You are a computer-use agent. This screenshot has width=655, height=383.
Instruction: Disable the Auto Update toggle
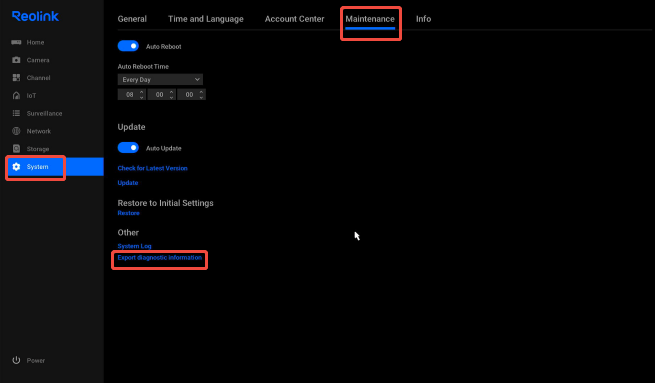pos(128,148)
